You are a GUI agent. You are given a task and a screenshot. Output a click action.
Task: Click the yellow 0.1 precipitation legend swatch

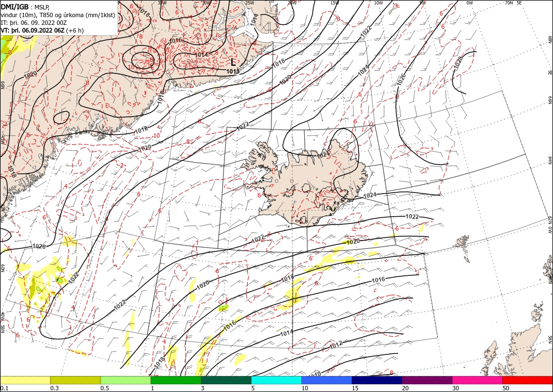coord(25,380)
